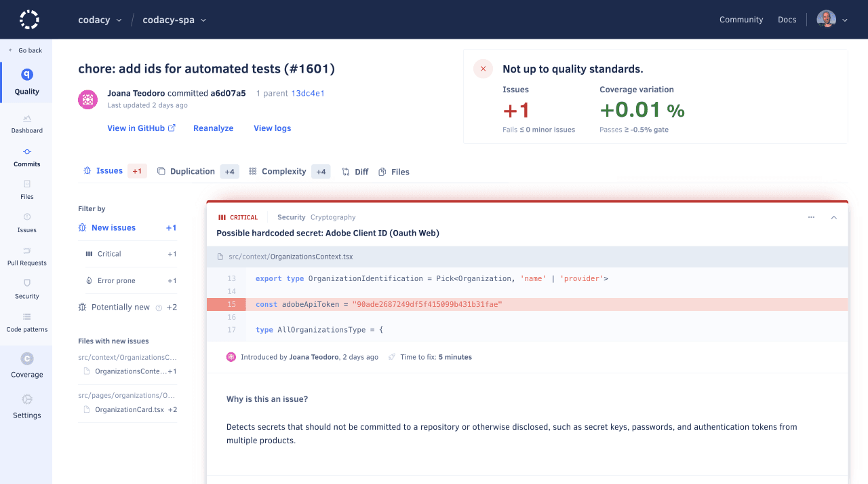Open Code patterns from the sidebar
This screenshot has width=868, height=484.
[x=26, y=322]
